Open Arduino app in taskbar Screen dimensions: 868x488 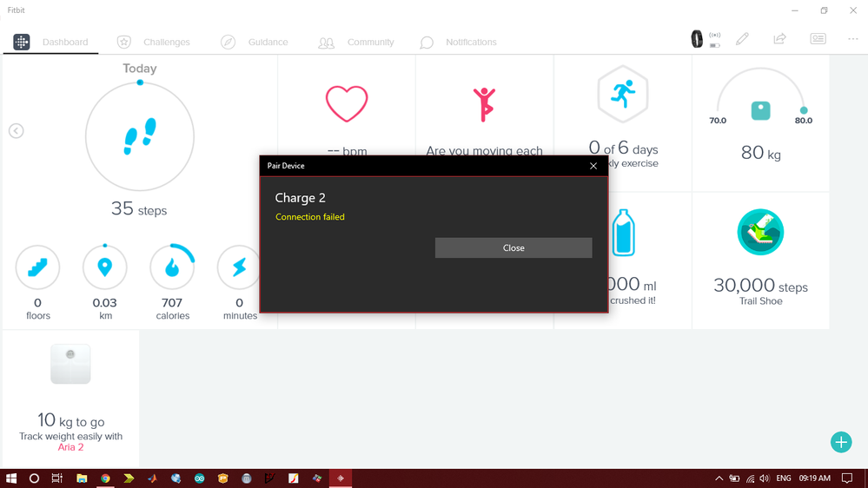[x=199, y=478]
